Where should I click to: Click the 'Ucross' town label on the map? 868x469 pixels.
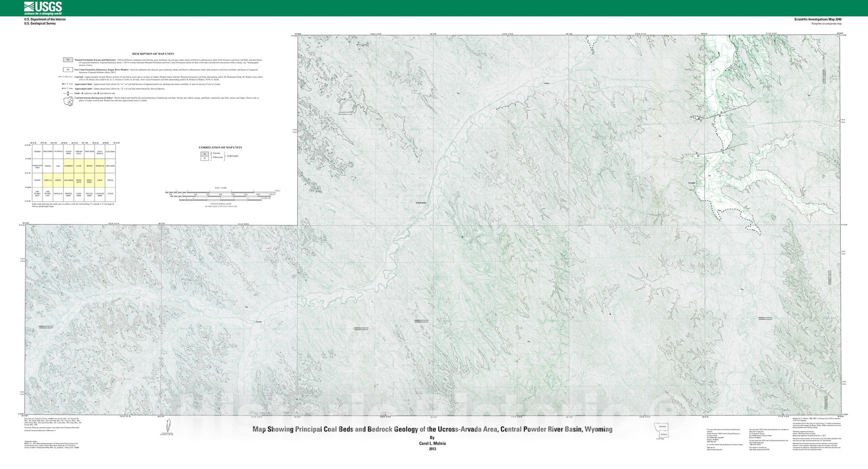coord(259,322)
